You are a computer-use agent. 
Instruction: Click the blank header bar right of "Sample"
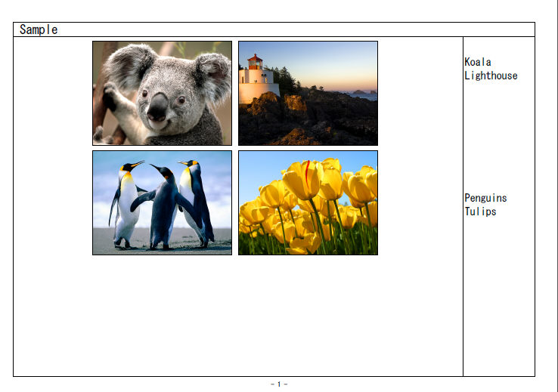click(x=302, y=29)
